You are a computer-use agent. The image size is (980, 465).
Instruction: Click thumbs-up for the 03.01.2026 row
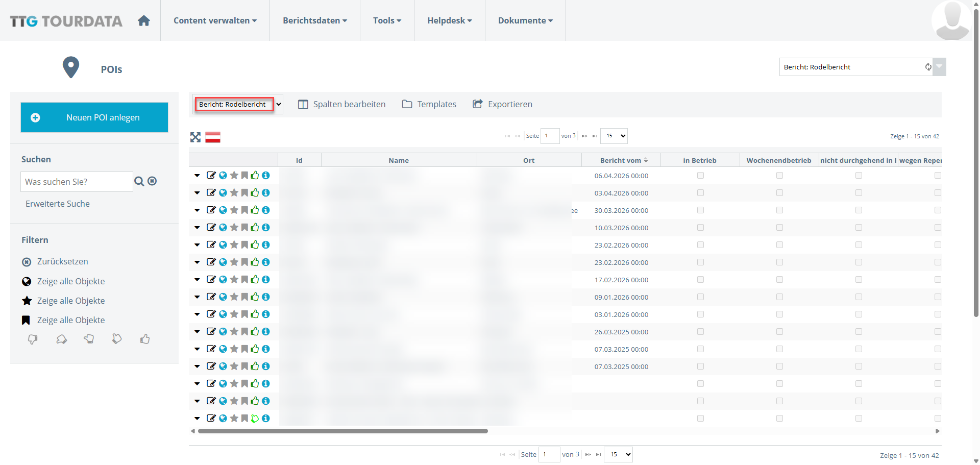[255, 314]
